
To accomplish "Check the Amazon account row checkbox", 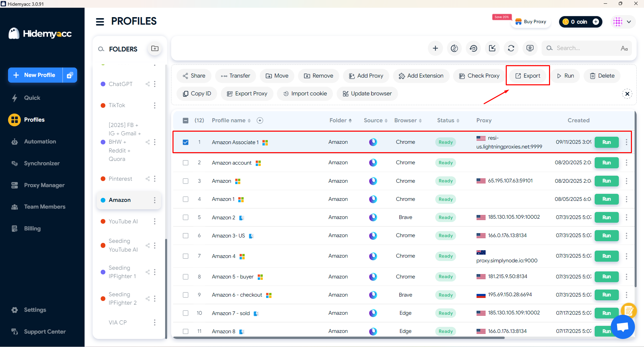I will 186,163.
